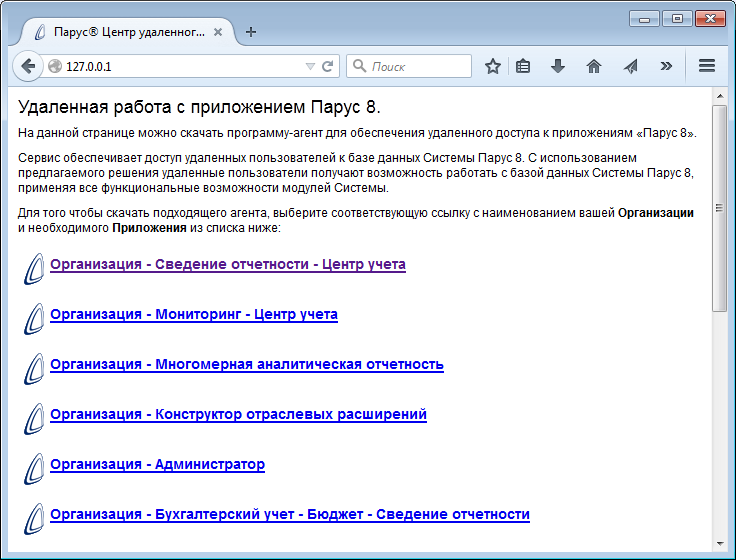The height and width of the screenshot is (560, 736).
Task: Open a new tab with plus button
Action: [251, 32]
